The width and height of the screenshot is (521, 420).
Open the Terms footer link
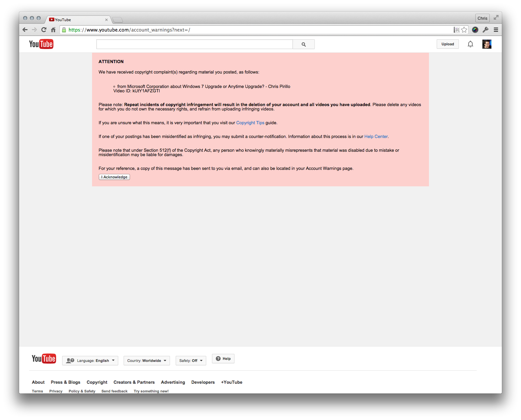tap(37, 391)
